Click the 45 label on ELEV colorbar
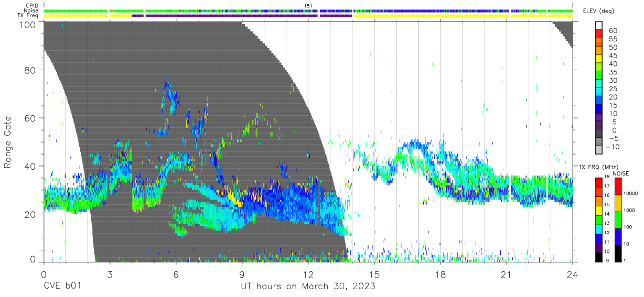The height and width of the screenshot is (297, 644). [613, 56]
